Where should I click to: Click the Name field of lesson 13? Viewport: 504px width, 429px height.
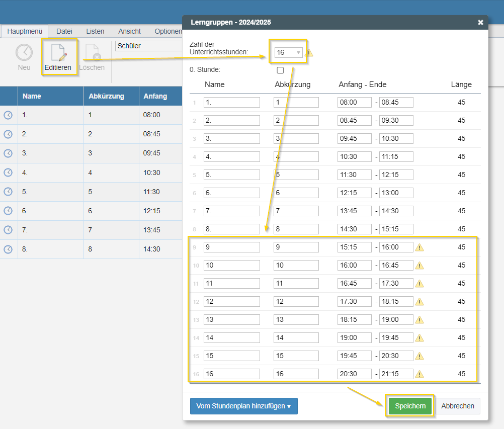tap(232, 320)
